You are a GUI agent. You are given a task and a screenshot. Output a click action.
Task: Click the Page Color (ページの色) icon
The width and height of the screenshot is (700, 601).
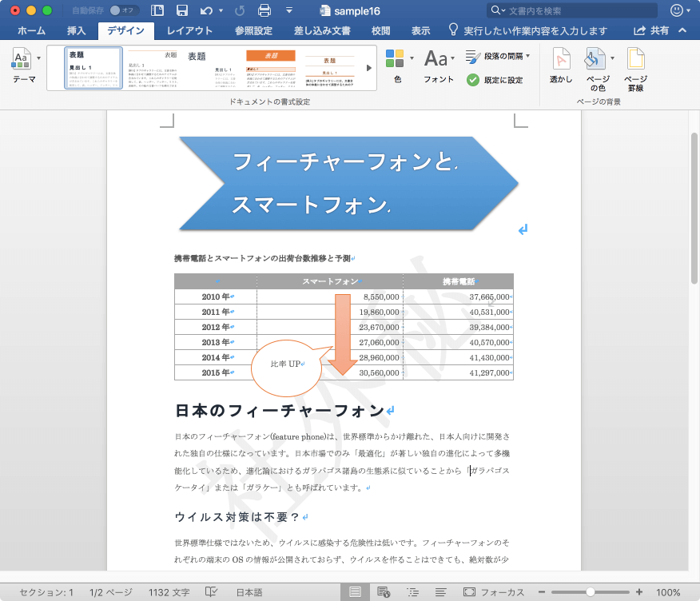pos(595,58)
